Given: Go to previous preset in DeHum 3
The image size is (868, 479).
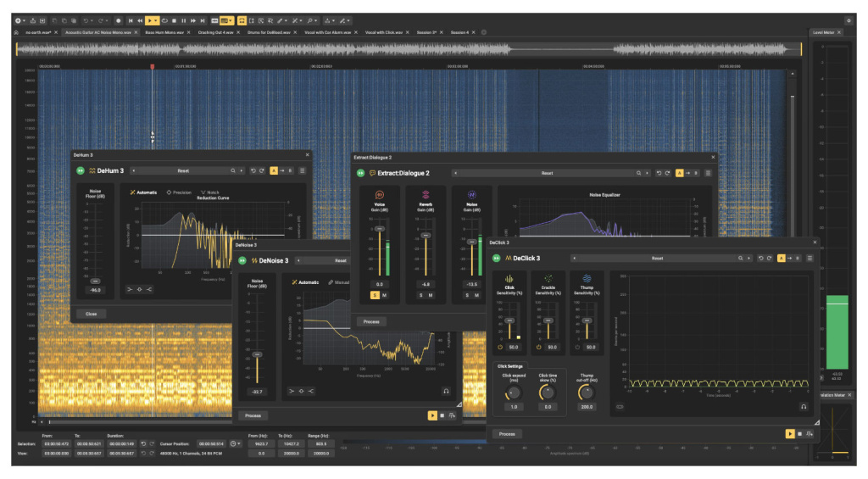Looking at the screenshot, I should pos(133,170).
